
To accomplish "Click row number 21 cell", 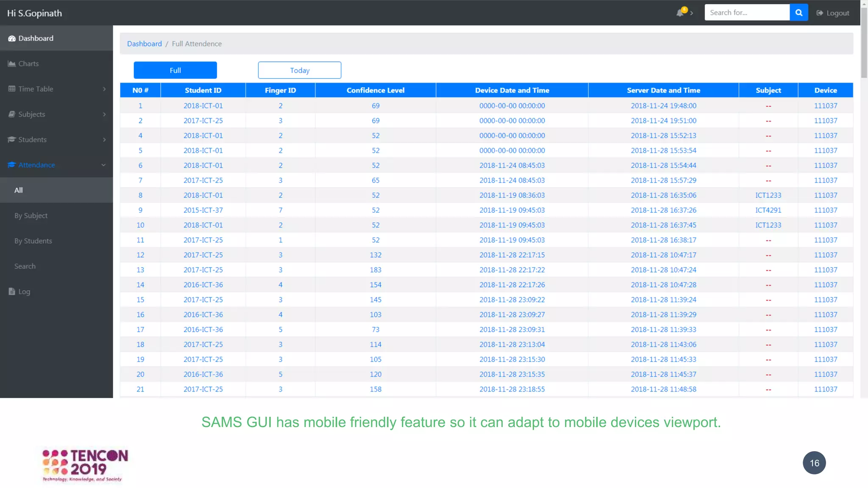I will pyautogui.click(x=140, y=389).
